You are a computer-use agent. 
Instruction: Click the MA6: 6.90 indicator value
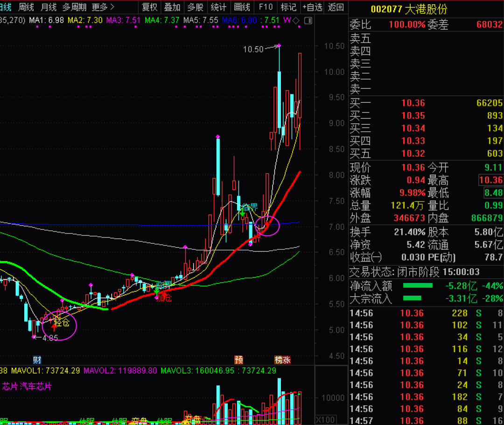239,20
